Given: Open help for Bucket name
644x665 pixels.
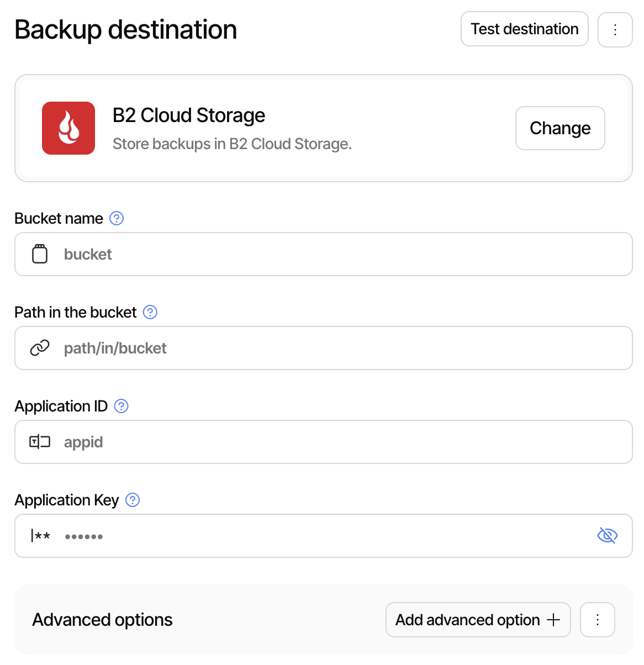Looking at the screenshot, I should [x=117, y=218].
